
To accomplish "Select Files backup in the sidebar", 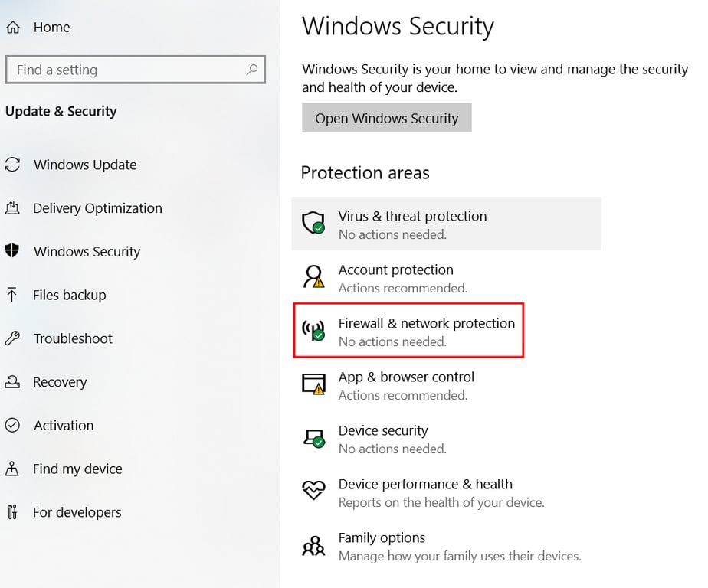I will [x=70, y=295].
